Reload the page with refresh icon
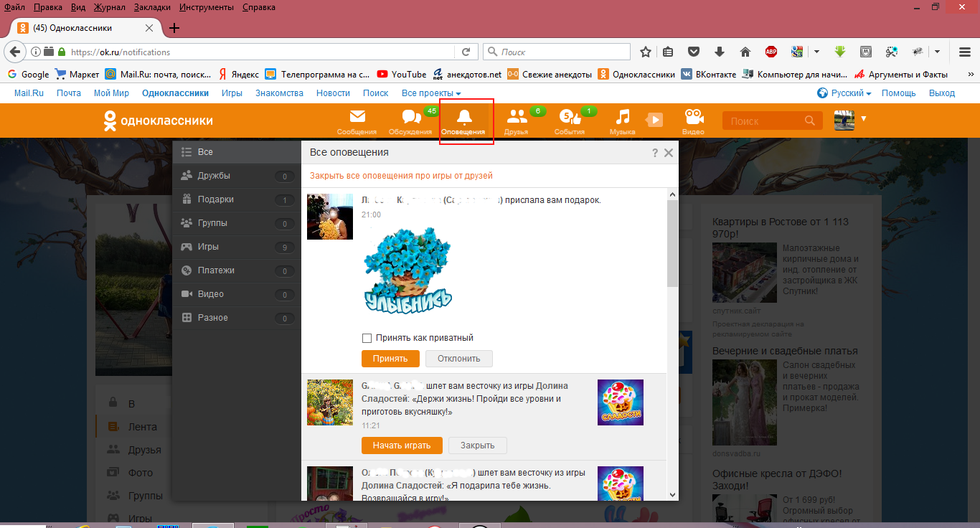This screenshot has height=528, width=980. pos(466,52)
